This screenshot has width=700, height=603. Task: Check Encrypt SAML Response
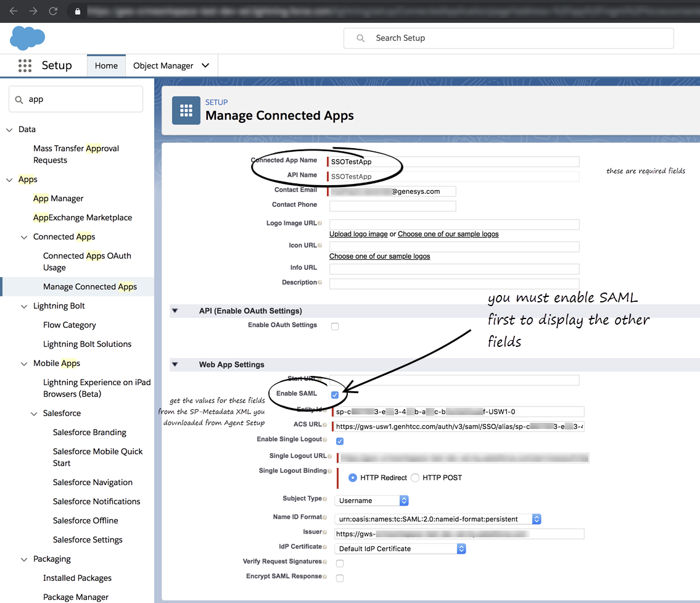340,578
